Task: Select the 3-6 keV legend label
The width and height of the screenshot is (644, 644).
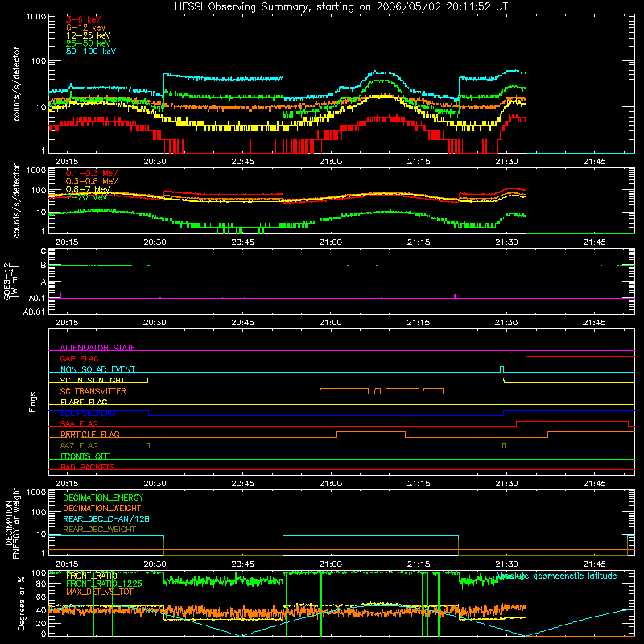Action: (x=84, y=19)
